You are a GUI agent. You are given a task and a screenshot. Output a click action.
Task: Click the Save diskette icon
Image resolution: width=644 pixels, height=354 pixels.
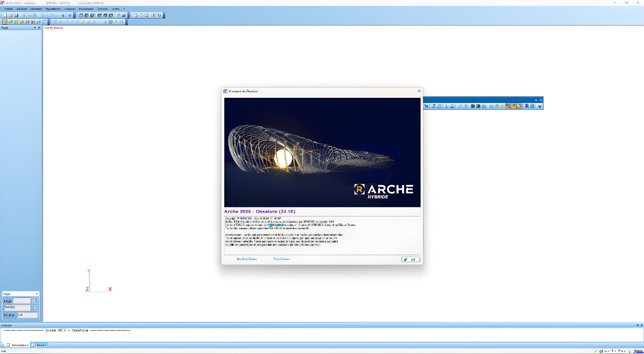pyautogui.click(x=17, y=15)
